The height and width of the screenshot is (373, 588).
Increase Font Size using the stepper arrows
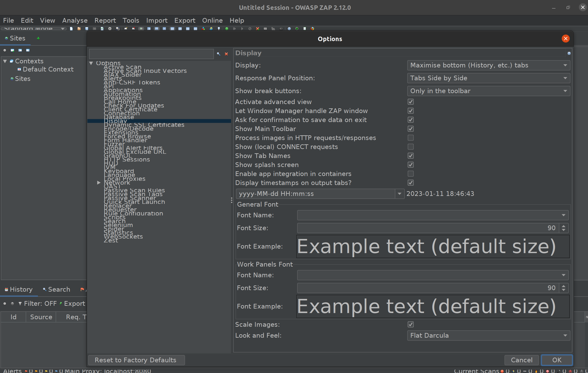click(564, 226)
